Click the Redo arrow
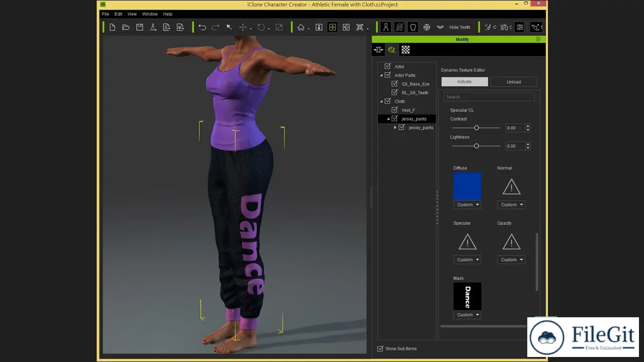 [x=215, y=27]
